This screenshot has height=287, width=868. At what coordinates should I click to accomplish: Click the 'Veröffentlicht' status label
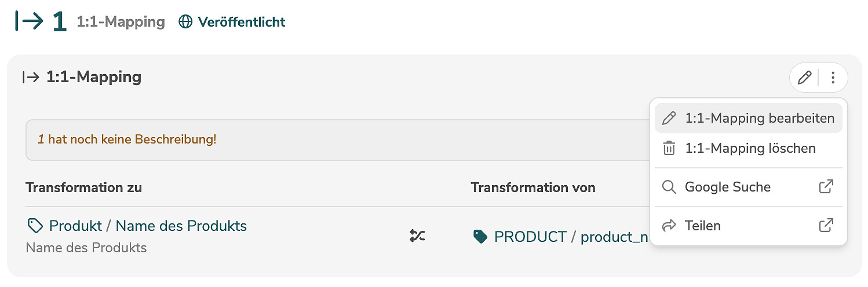point(242,22)
